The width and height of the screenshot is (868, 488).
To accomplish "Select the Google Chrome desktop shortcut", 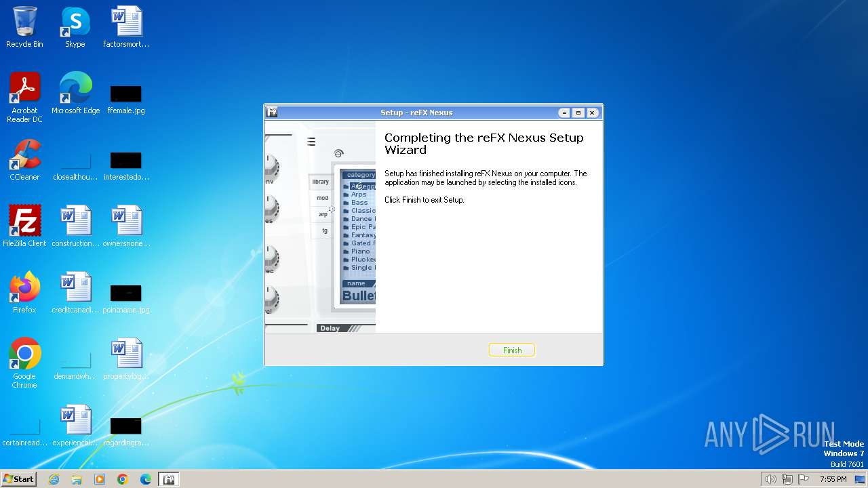I will click(24, 363).
